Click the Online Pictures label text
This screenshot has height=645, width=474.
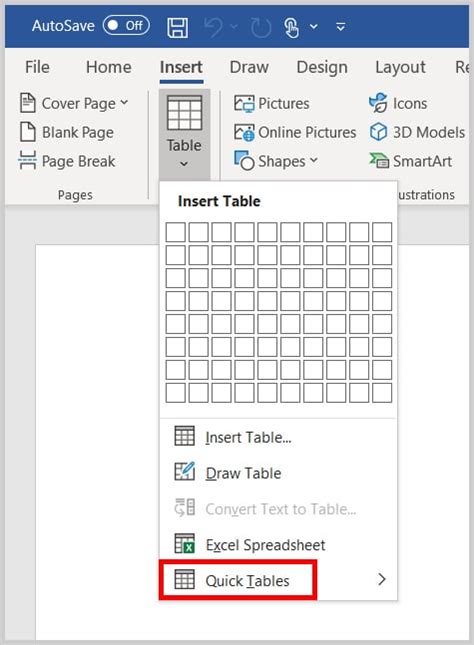click(x=307, y=132)
